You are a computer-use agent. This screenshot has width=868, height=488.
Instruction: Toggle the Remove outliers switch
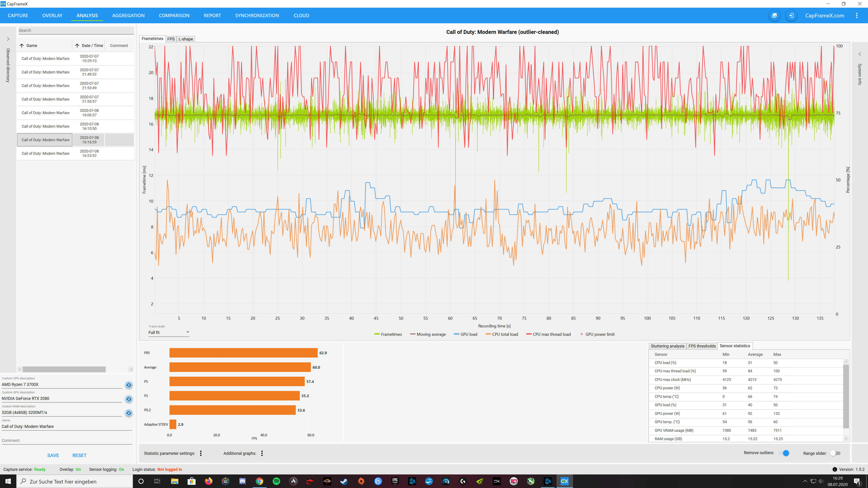pos(784,453)
